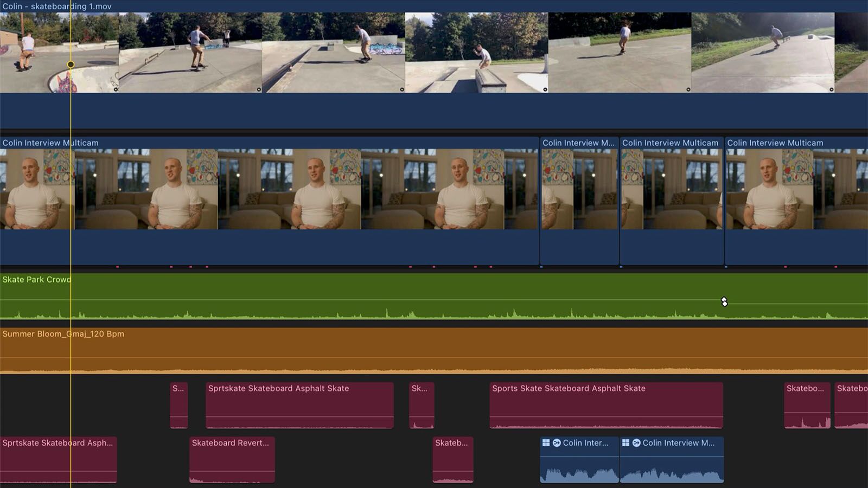The image size is (868, 488).
Task: Select the Sprtskate Skateboard Asphalt Skate clip
Action: (298, 404)
